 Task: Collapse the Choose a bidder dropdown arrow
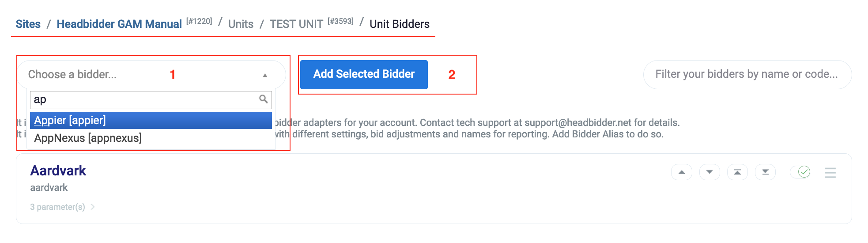pyautogui.click(x=265, y=75)
